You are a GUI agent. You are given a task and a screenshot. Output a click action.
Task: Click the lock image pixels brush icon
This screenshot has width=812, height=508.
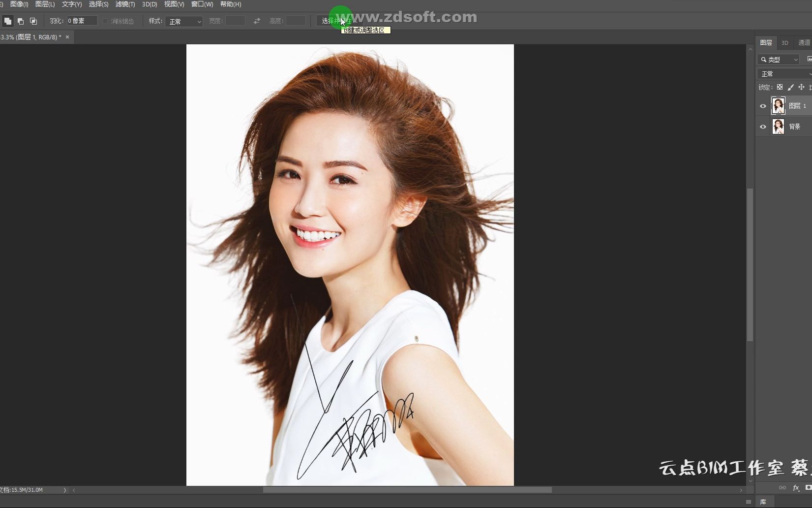(791, 87)
